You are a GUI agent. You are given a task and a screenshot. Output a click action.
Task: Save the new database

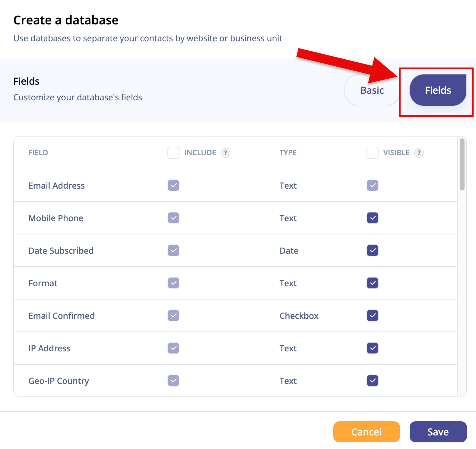pyautogui.click(x=438, y=432)
